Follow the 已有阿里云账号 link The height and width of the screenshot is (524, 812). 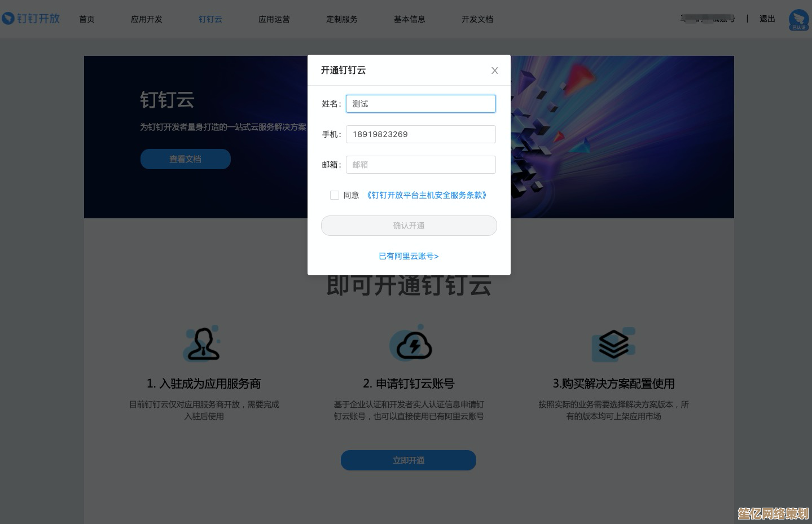409,256
